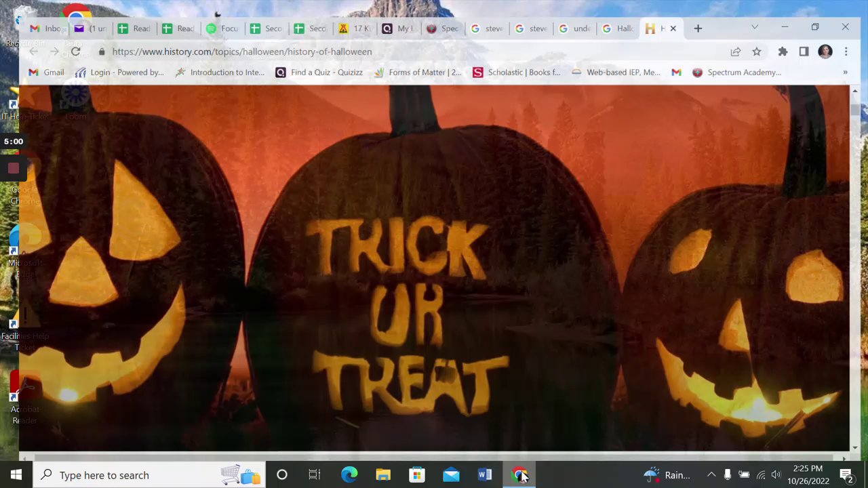Click the scrollbar down arrow
The height and width of the screenshot is (488, 868).
pyautogui.click(x=854, y=447)
